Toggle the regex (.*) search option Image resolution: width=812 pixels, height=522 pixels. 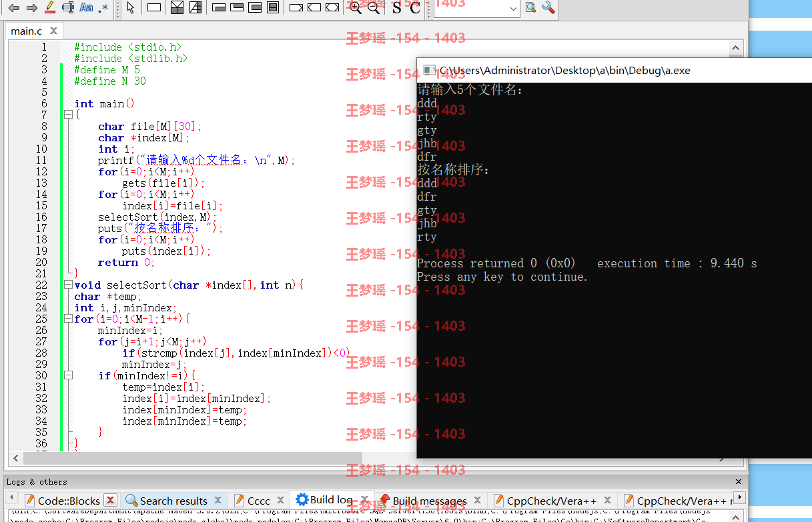103,8
